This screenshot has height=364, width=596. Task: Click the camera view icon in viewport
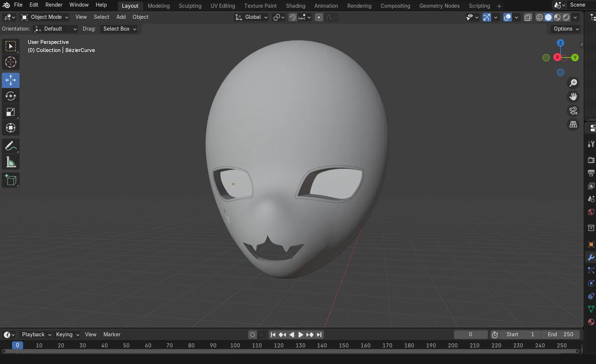coord(573,111)
